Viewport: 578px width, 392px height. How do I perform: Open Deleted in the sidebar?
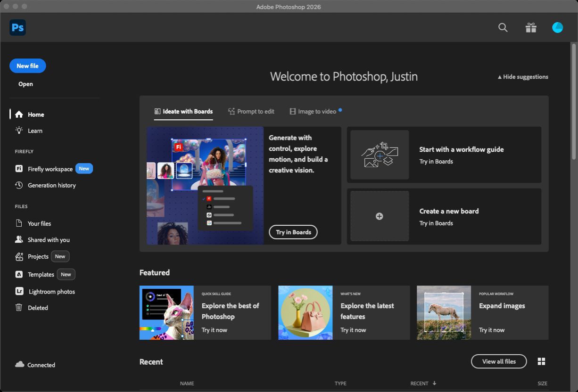click(38, 308)
